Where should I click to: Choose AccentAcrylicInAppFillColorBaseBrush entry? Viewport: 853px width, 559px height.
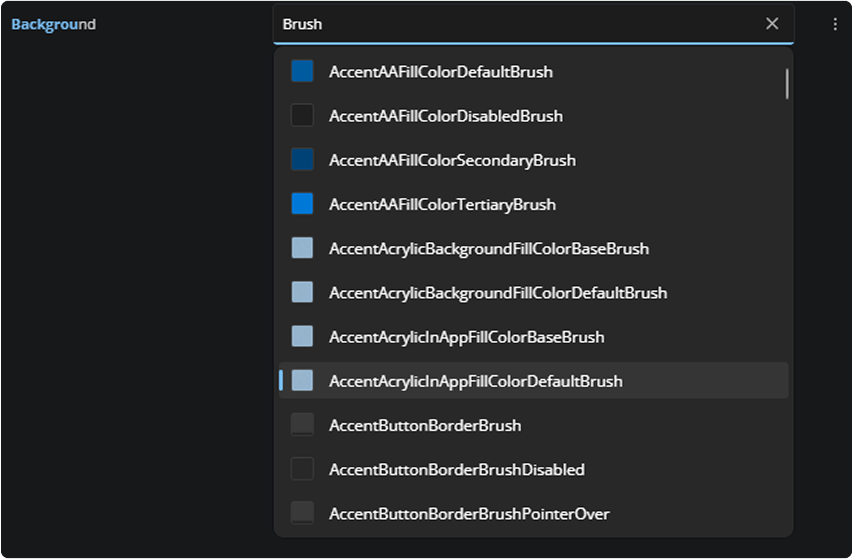[x=533, y=337]
